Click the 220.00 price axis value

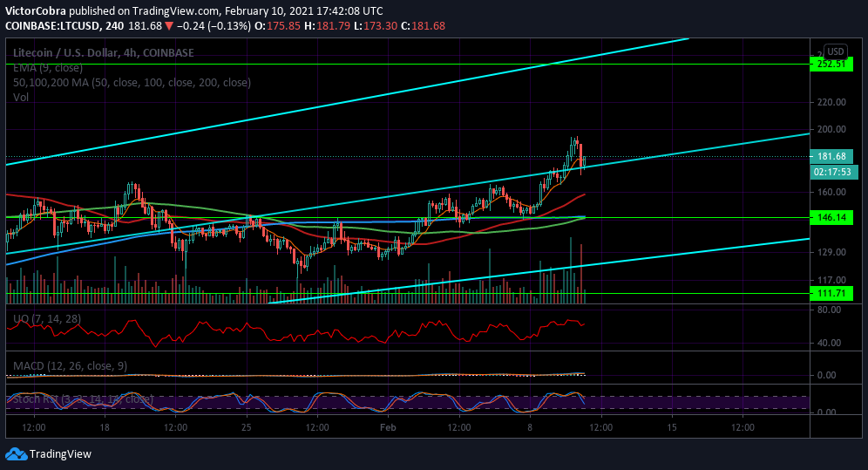click(831, 102)
